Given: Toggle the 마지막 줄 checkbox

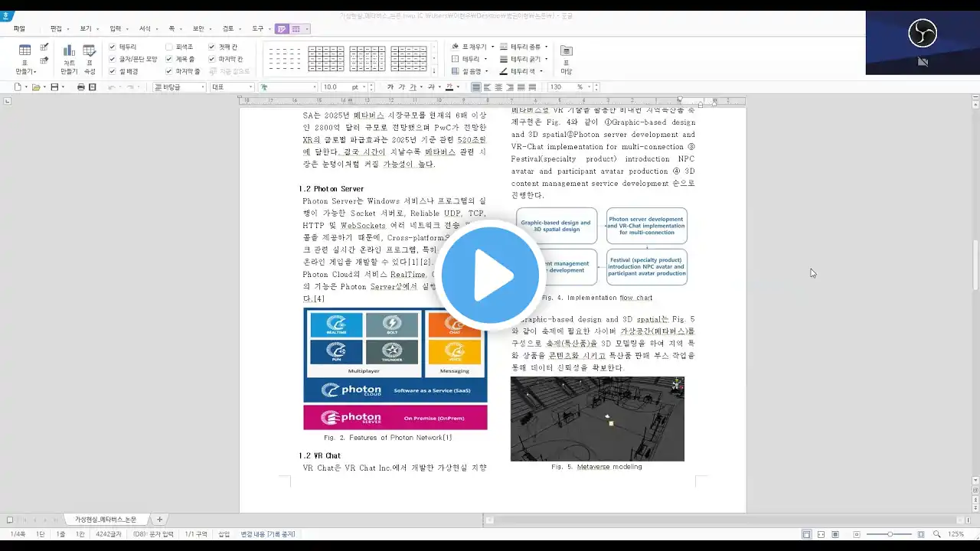Looking at the screenshot, I should pos(169,71).
